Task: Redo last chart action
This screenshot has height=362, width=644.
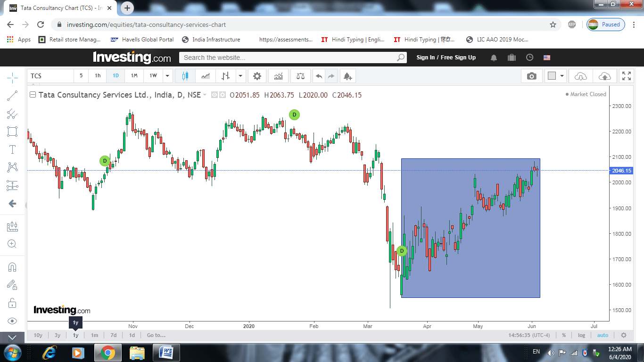Action: 331,76
